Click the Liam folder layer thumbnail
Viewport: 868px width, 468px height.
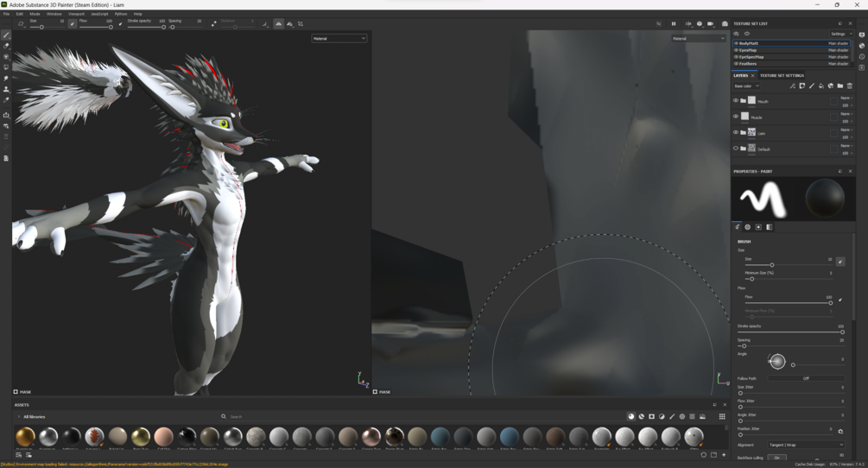751,132
